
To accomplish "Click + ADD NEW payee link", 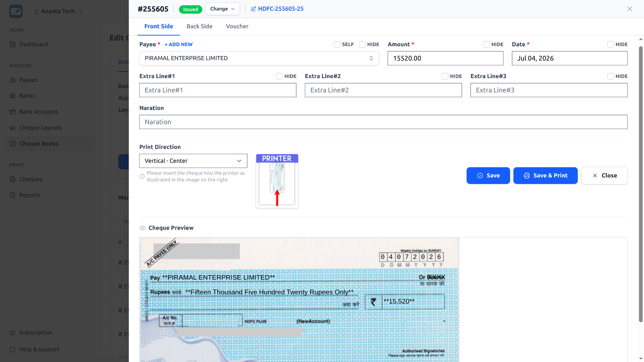I will point(178,45).
